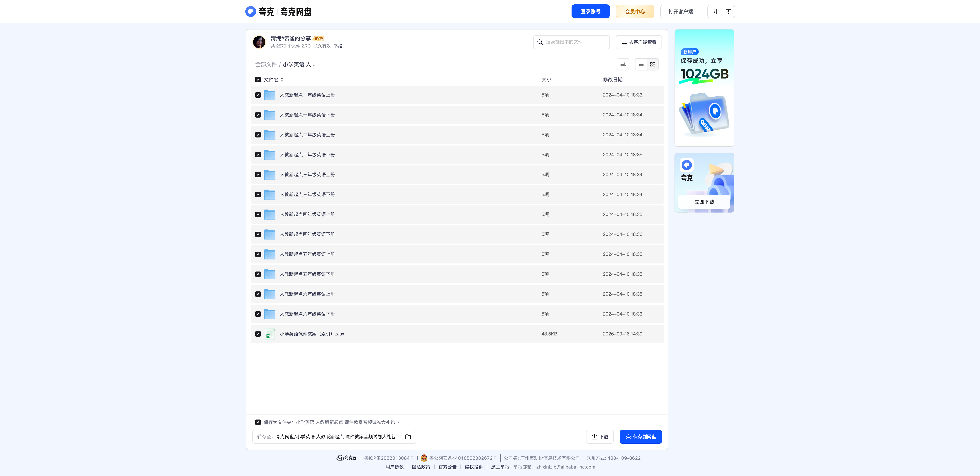The height and width of the screenshot is (476, 980).
Task: Go to 全部文件 breadcrumb
Action: tap(265, 64)
